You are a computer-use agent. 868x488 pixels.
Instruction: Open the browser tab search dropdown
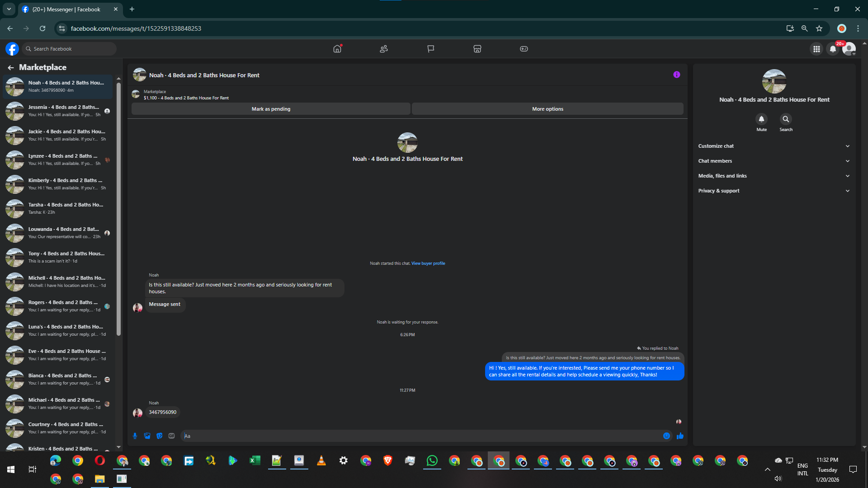pyautogui.click(x=9, y=9)
